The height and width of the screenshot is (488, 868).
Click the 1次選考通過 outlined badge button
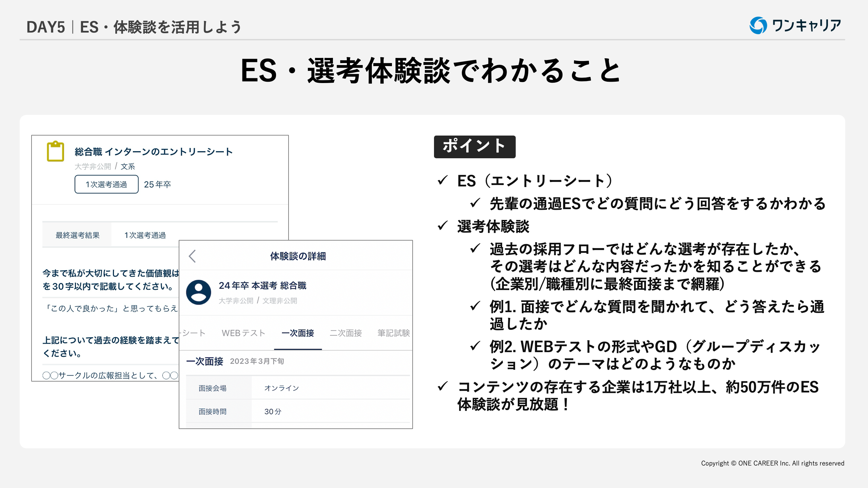(106, 184)
